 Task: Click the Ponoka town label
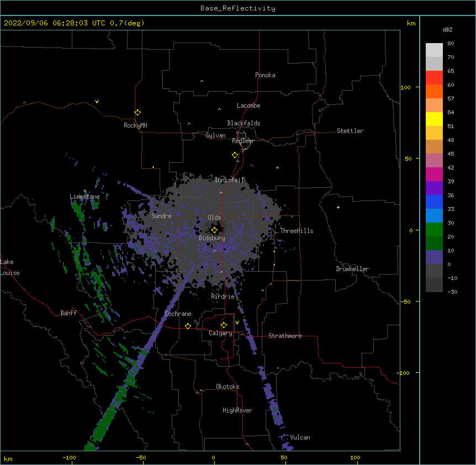point(265,75)
